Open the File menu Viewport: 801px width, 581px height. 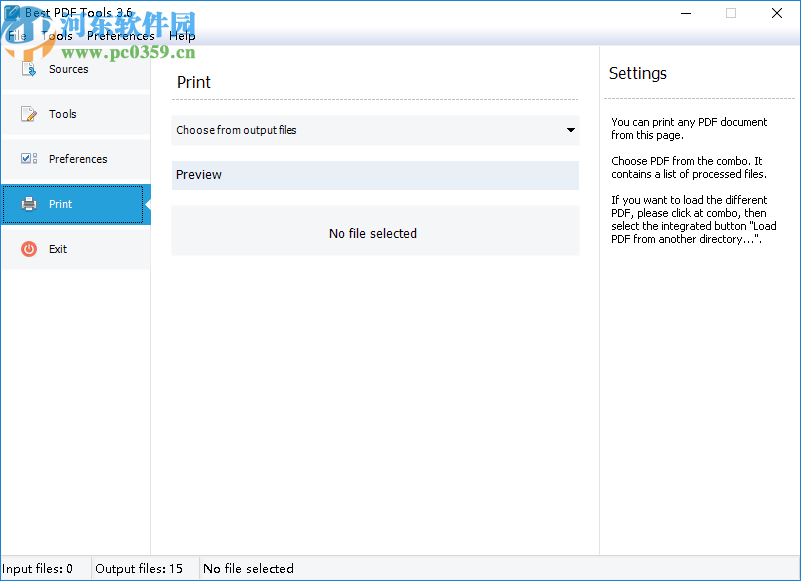17,36
